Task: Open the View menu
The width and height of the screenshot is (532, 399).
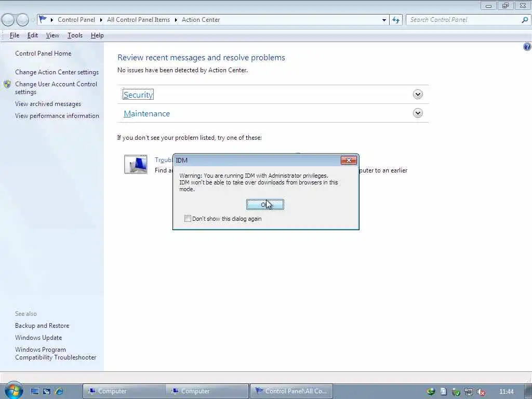Action: point(52,35)
